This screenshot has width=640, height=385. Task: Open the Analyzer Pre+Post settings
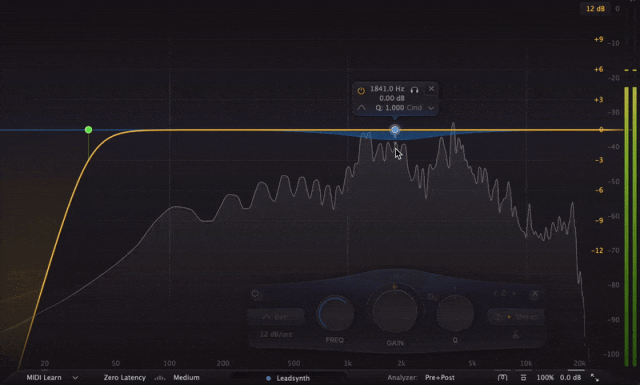(x=440, y=378)
